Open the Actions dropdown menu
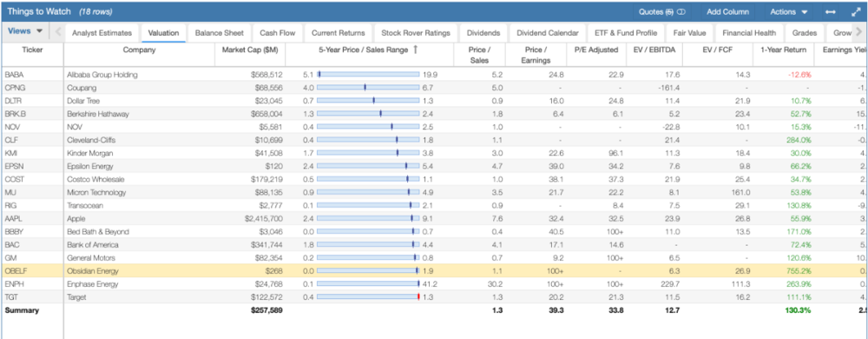 pos(788,11)
